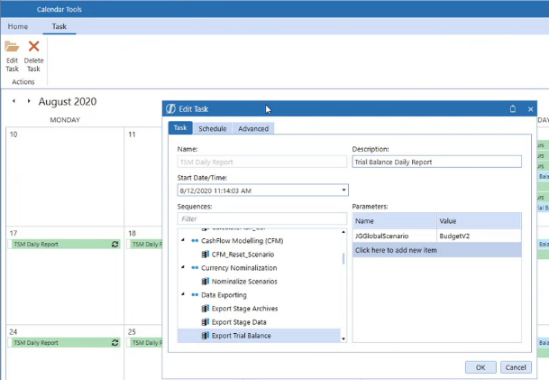Select TSM Daily task on August 18
Viewport: 549px width, 380px height.
click(145, 244)
